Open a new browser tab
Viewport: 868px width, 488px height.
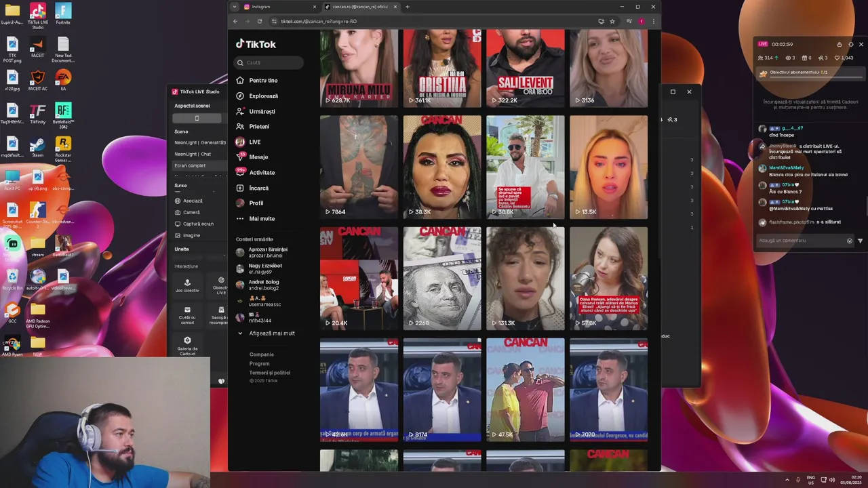pos(408,7)
